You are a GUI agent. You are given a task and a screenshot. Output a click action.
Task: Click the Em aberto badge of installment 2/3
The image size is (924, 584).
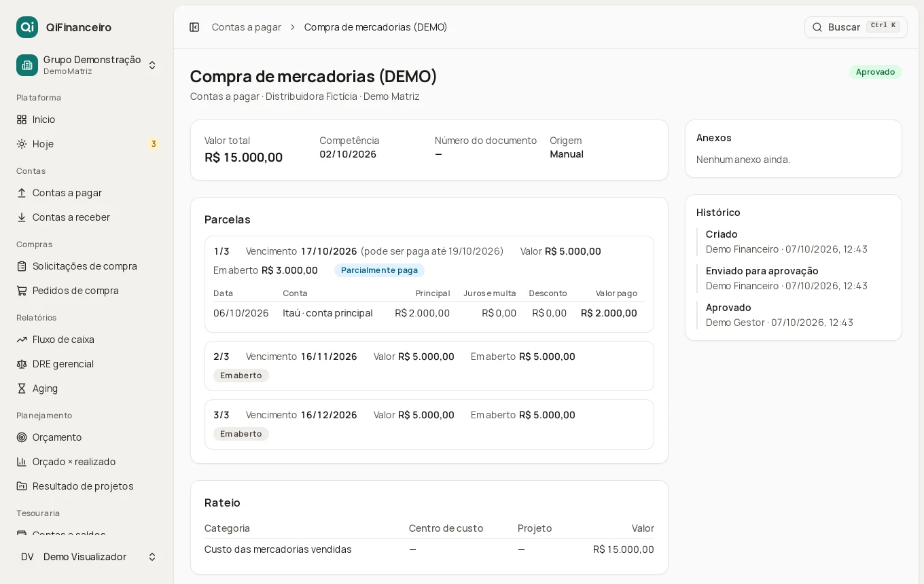(x=241, y=376)
